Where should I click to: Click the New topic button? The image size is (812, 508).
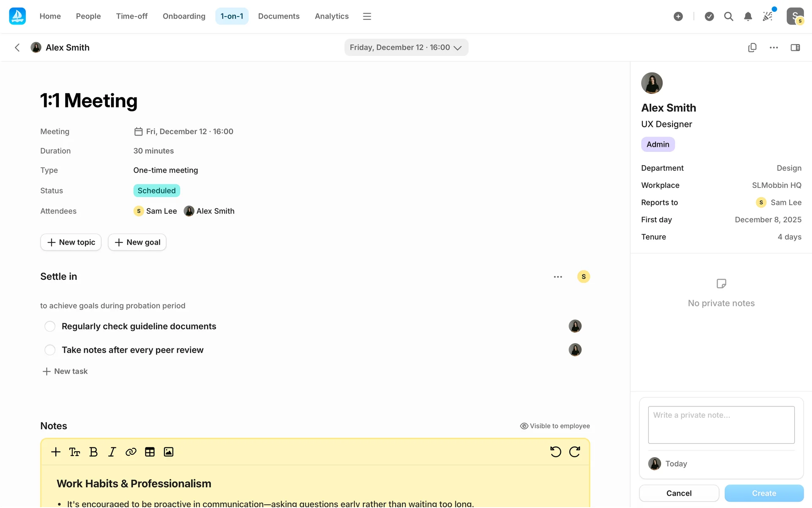pos(71,242)
